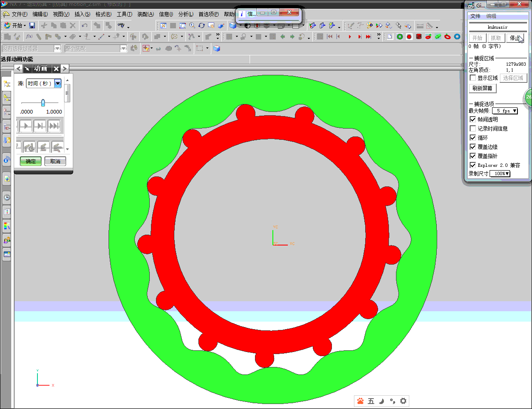The image size is (532, 409).
Task: Open the 时间(秒) dropdown in animation panel
Action: [x=58, y=84]
